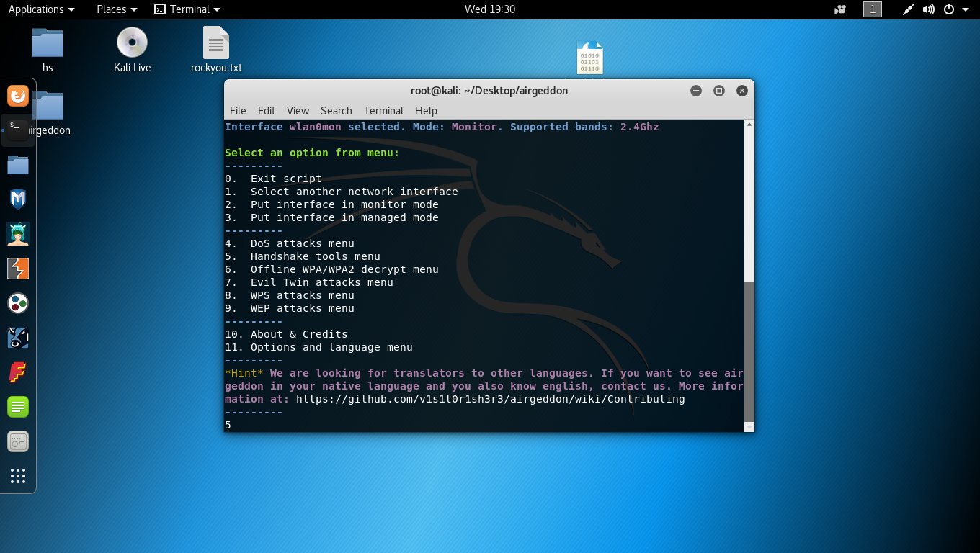Click the network status icon in the top bar
The width and height of the screenshot is (980, 553).
click(x=909, y=9)
